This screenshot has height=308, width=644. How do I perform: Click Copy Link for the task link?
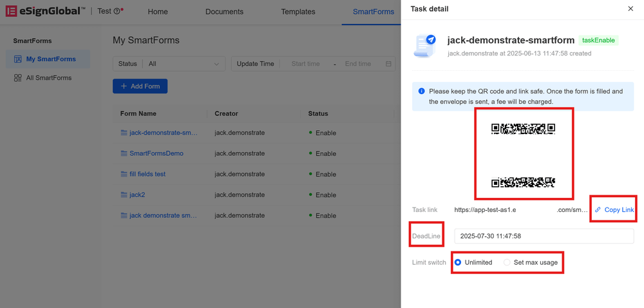coord(614,209)
